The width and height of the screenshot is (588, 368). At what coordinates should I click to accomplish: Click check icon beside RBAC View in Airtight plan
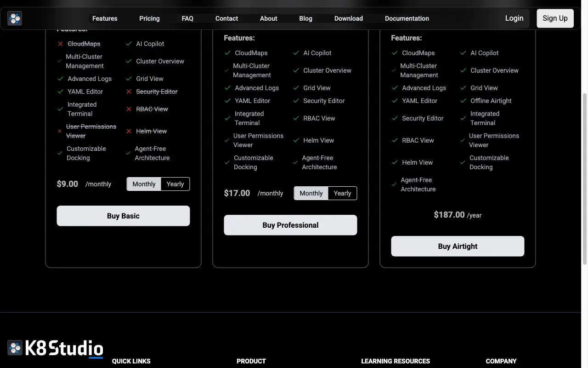click(x=395, y=140)
